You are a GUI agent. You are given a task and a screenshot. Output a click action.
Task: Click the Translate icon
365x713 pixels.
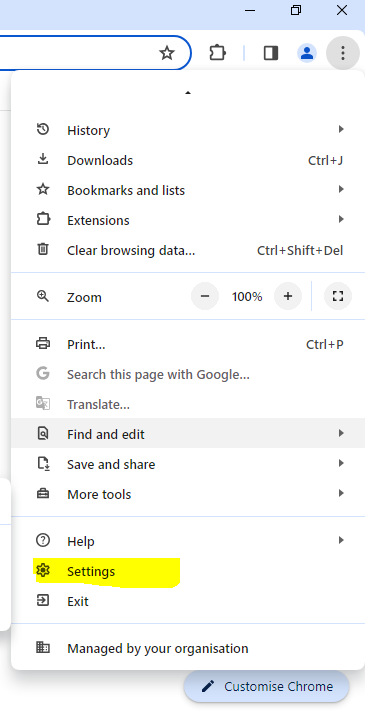pyautogui.click(x=43, y=403)
